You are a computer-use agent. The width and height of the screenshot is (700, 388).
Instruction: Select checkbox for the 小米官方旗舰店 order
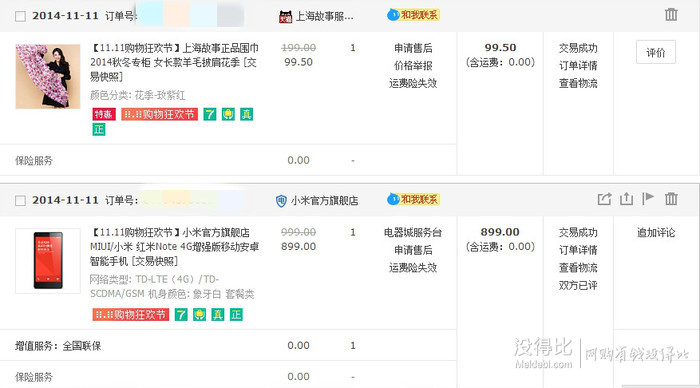click(20, 200)
